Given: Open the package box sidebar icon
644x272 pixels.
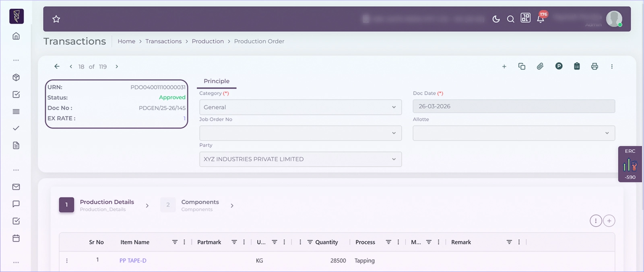Looking at the screenshot, I should pos(16,78).
